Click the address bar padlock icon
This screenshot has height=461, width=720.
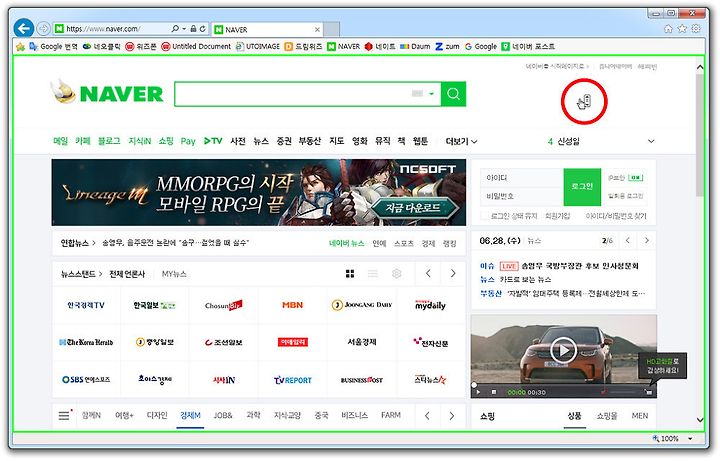coord(193,29)
